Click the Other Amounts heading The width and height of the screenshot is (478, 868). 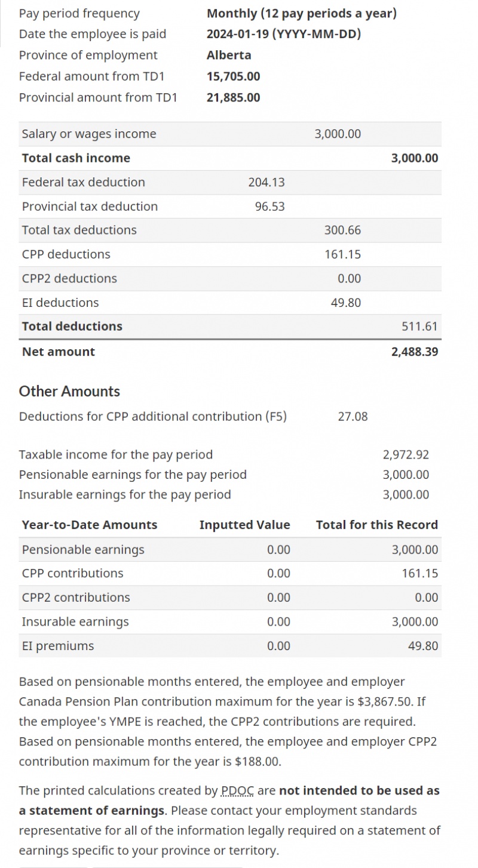69,392
